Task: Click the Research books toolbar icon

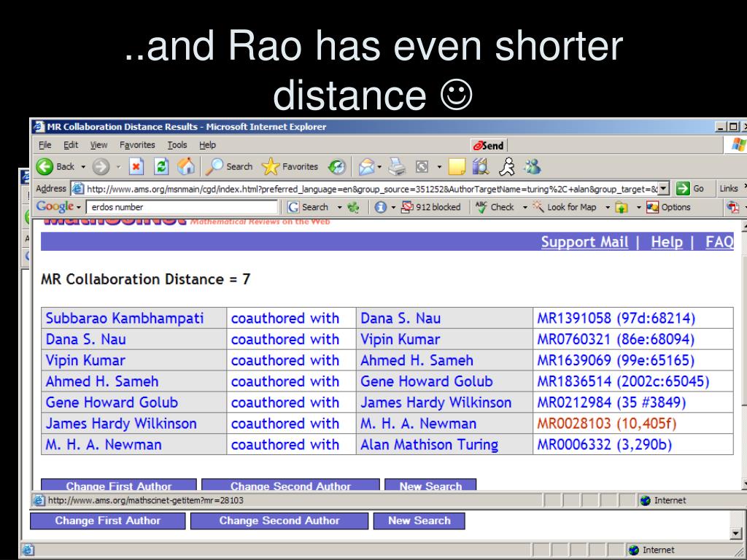Action: [481, 167]
